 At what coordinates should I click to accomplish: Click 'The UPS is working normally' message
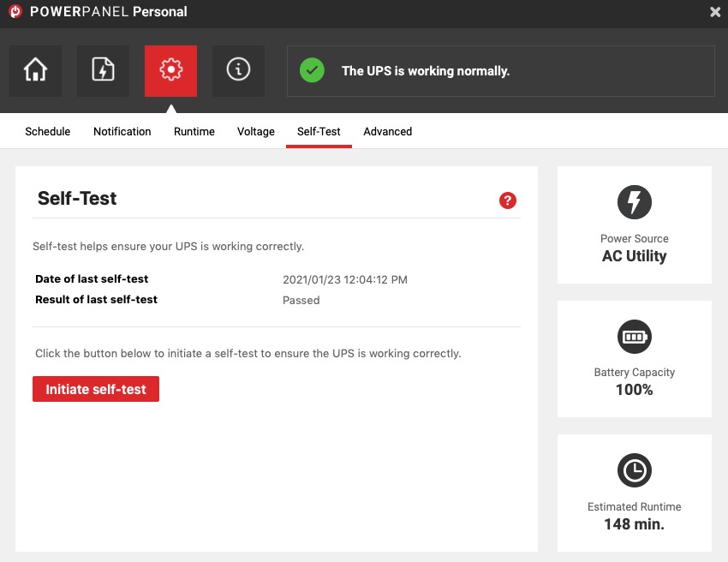426,70
